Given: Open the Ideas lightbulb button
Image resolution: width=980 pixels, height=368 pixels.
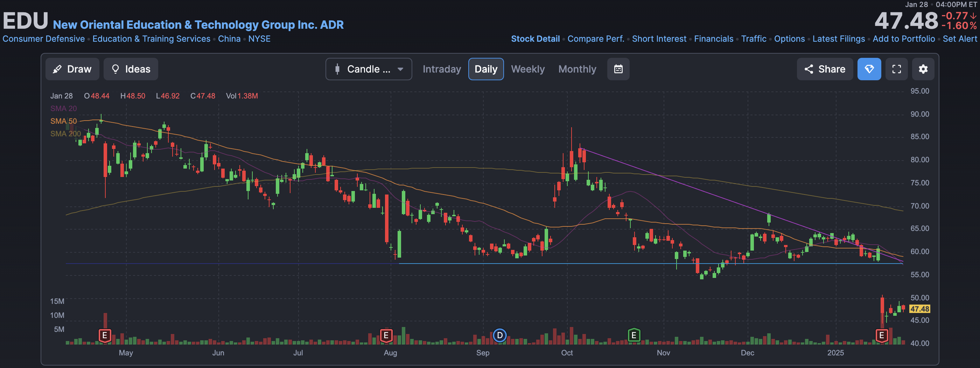Looking at the screenshot, I should click(x=131, y=69).
